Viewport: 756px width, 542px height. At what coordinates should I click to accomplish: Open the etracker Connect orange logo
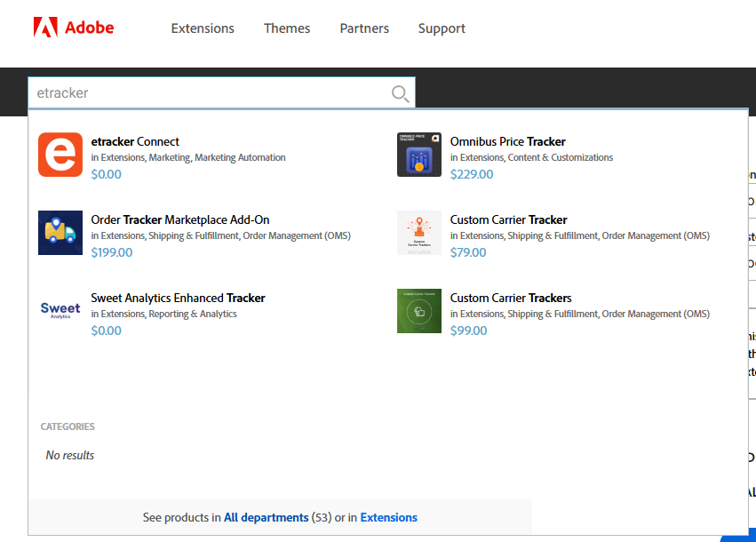pyautogui.click(x=60, y=155)
